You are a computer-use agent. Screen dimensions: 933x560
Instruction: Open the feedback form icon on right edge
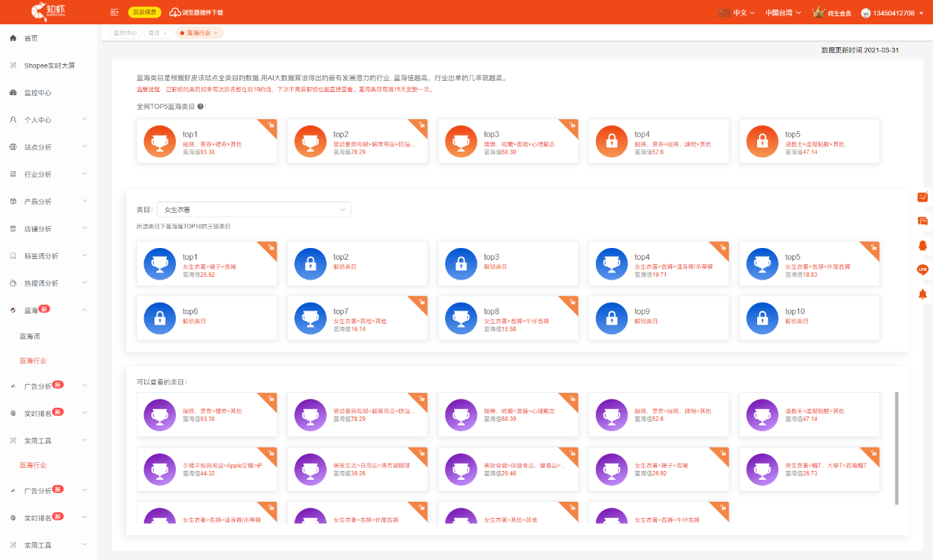(x=923, y=196)
